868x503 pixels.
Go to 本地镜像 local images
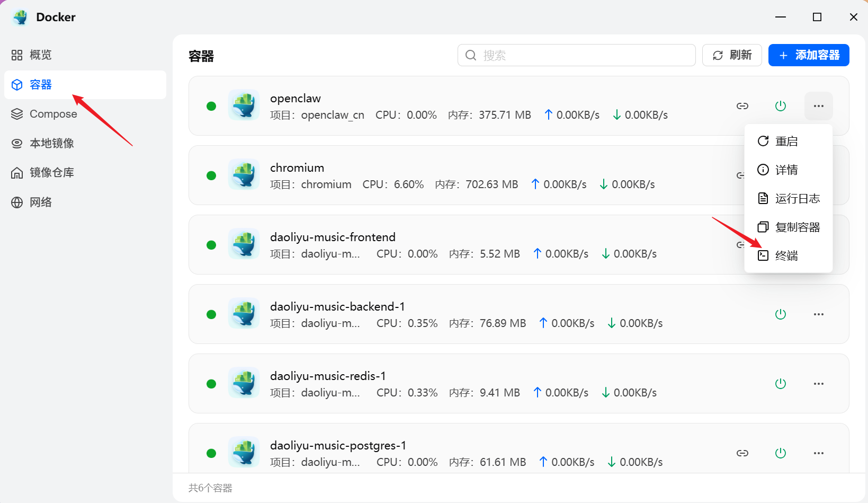[x=85, y=143]
